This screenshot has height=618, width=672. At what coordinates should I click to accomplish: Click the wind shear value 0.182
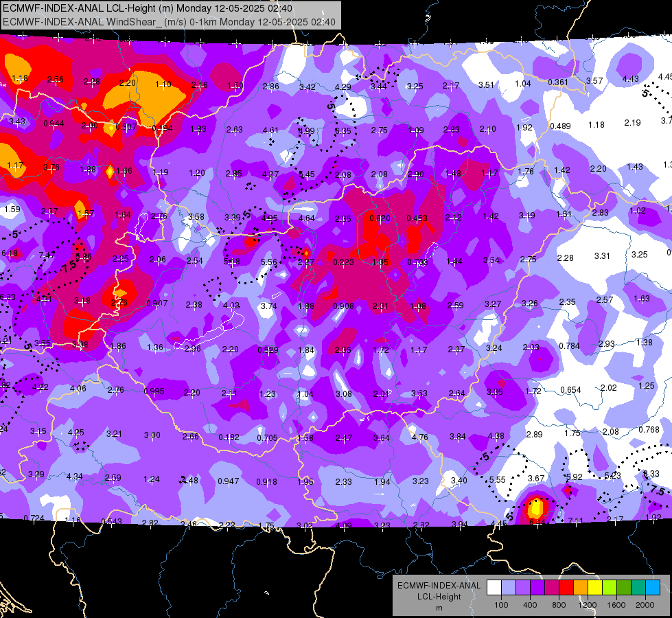pos(229,437)
